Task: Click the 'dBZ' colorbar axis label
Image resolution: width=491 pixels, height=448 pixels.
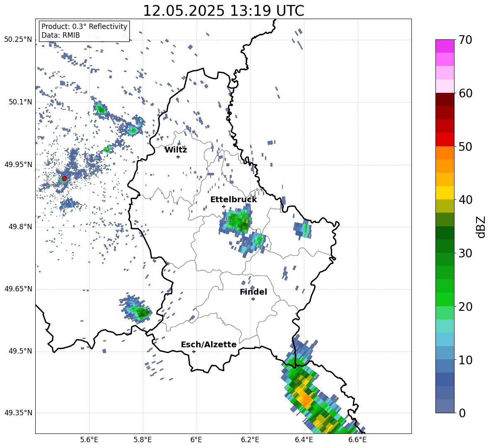Action: pyautogui.click(x=481, y=227)
